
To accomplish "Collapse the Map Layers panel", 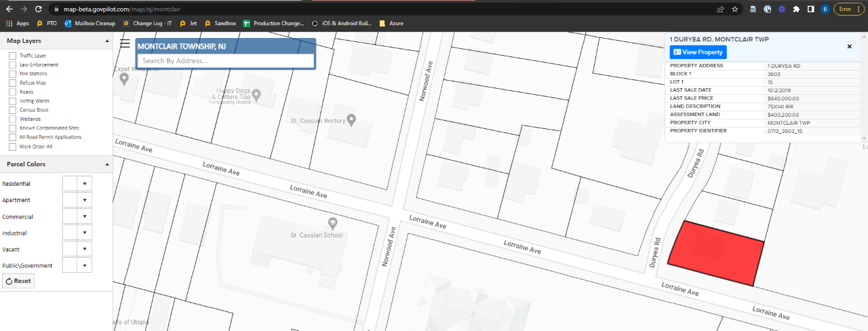I will [x=107, y=41].
